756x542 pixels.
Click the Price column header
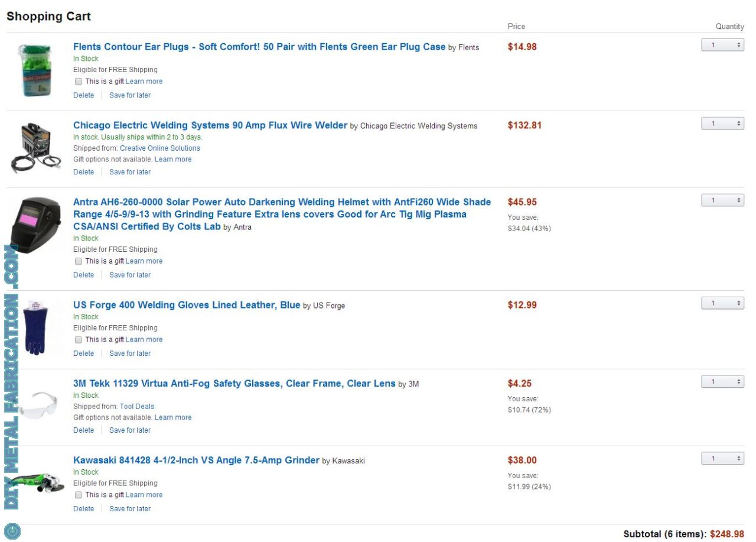516,27
